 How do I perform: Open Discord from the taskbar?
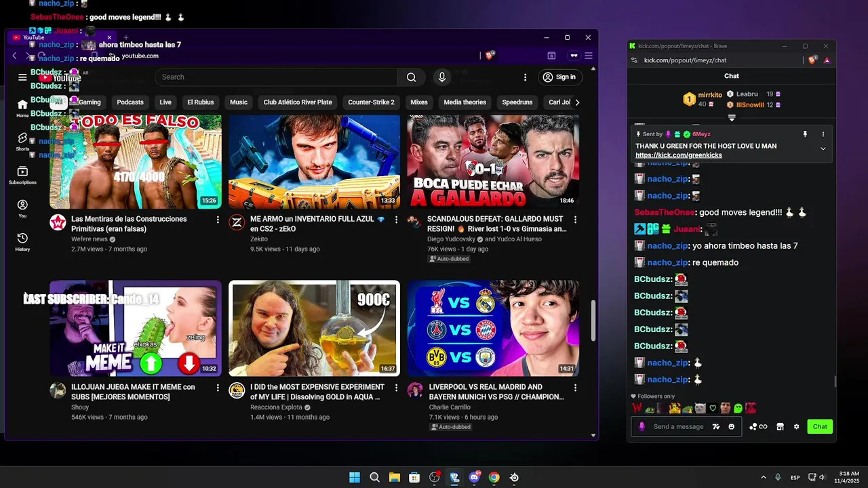[x=474, y=477]
